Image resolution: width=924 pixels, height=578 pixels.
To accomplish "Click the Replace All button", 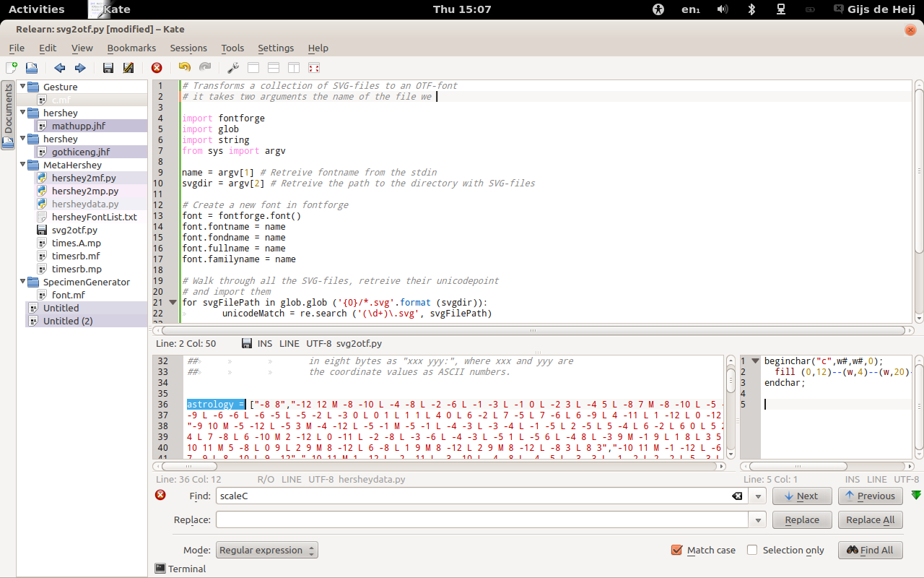I will click(871, 520).
